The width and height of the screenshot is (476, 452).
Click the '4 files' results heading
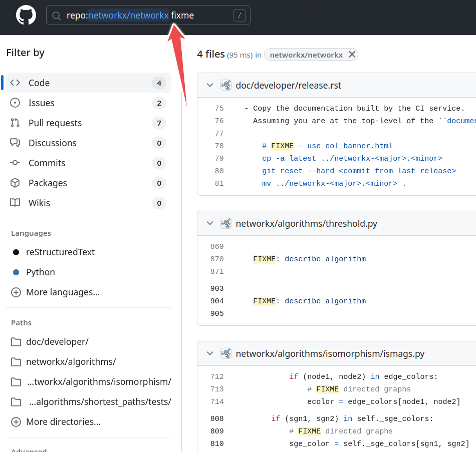click(210, 54)
